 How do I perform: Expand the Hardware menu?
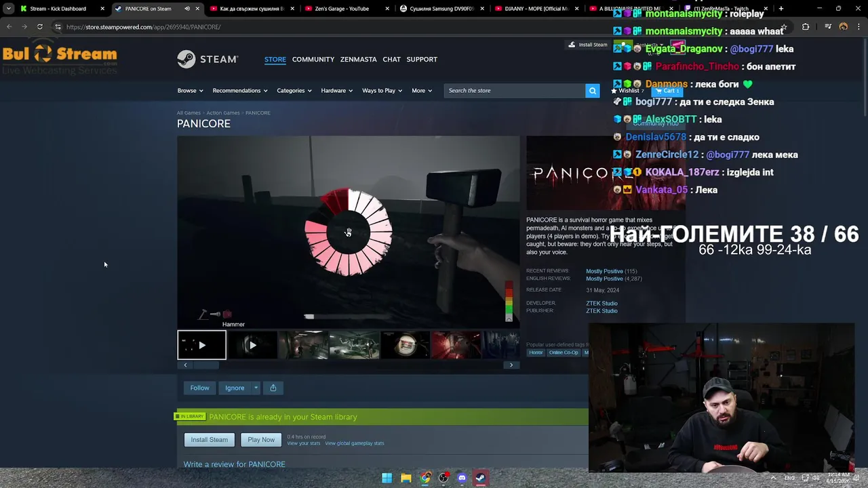(337, 90)
